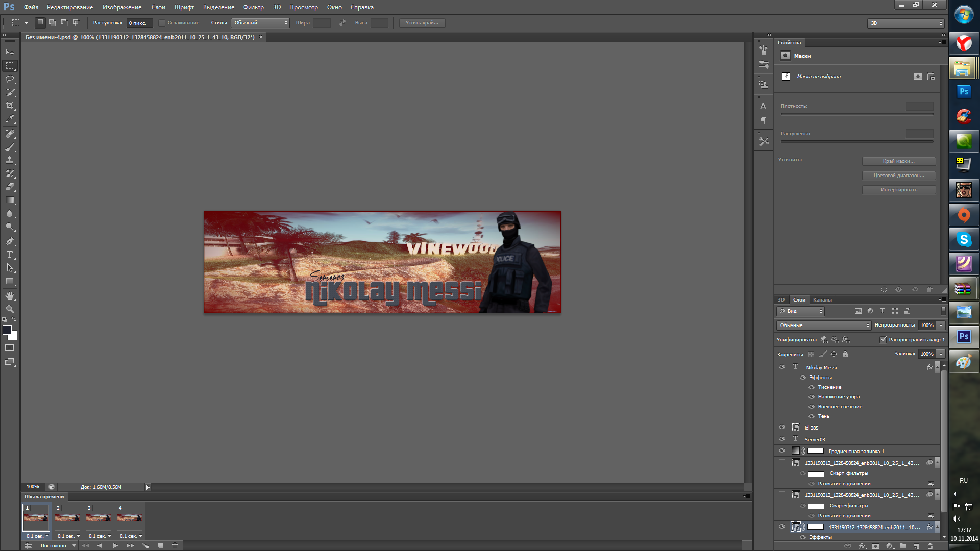Select the Crop tool
Viewport: 980px width, 551px height.
[10, 106]
